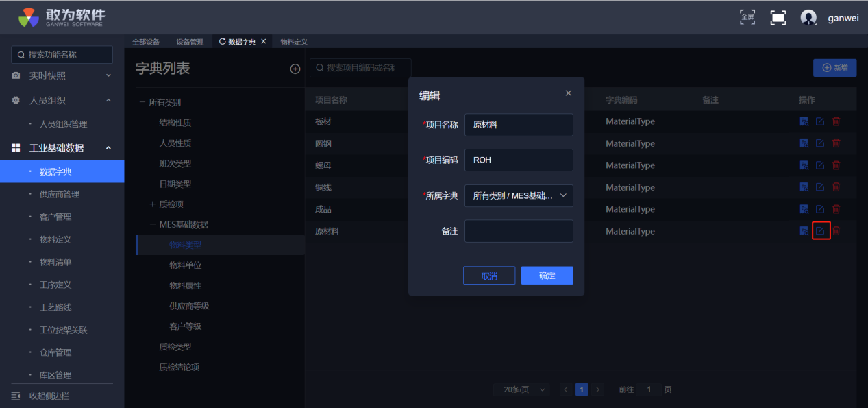Viewport: 868px width, 408px height.
Task: Edit the 螺母 row via pencil icon
Action: click(x=820, y=165)
